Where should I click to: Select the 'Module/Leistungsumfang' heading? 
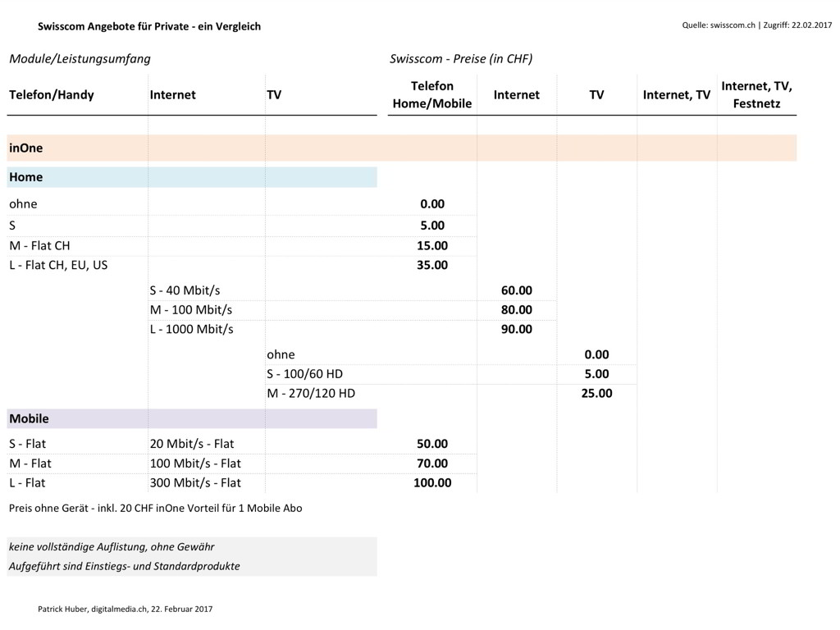point(80,59)
